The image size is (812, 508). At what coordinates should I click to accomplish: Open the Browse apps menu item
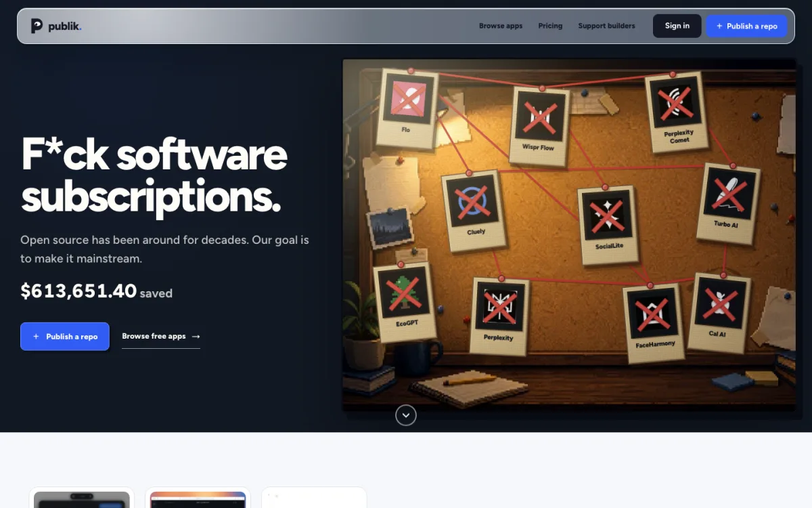coord(501,26)
